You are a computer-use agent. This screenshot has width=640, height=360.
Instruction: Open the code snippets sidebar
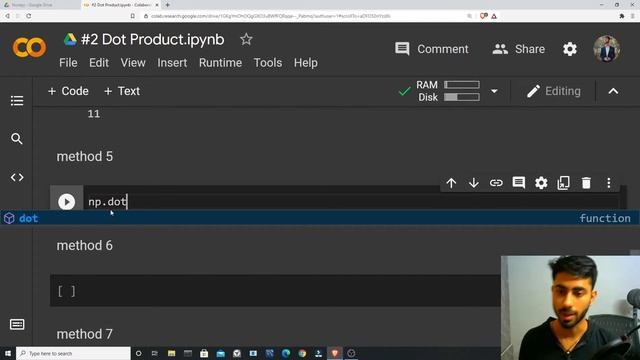[17, 178]
